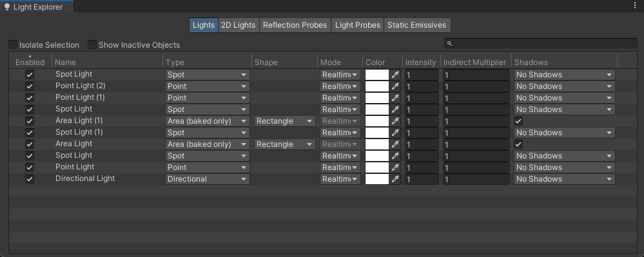Switch to the Reflection Probes tab
Viewport: 644px width, 257px height.
295,25
